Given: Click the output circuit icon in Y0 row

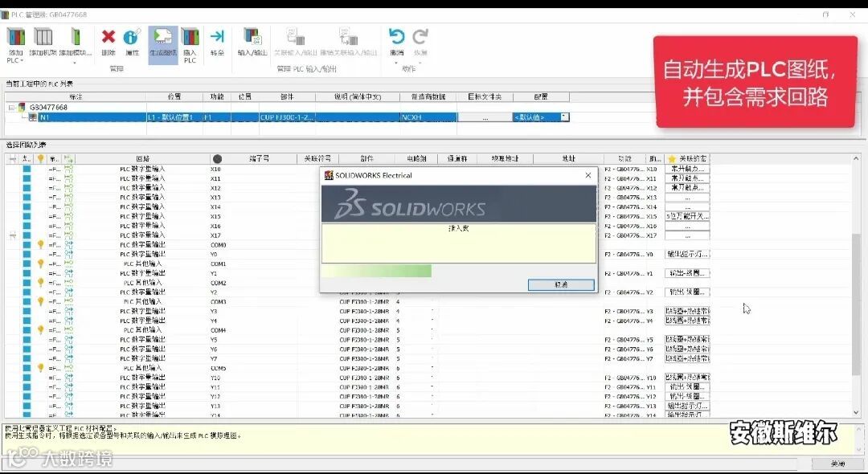Looking at the screenshot, I should (68, 255).
